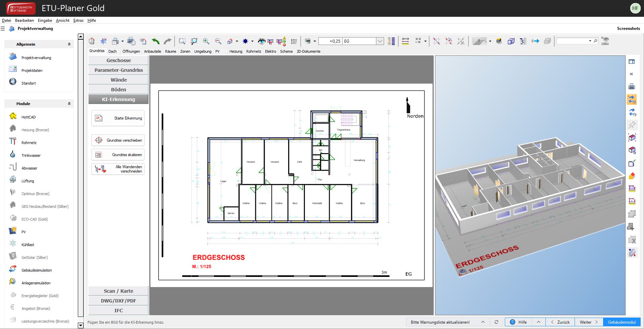Toggle the layer lines warning status icon
This screenshot has height=329, width=644.
[x=281, y=41]
